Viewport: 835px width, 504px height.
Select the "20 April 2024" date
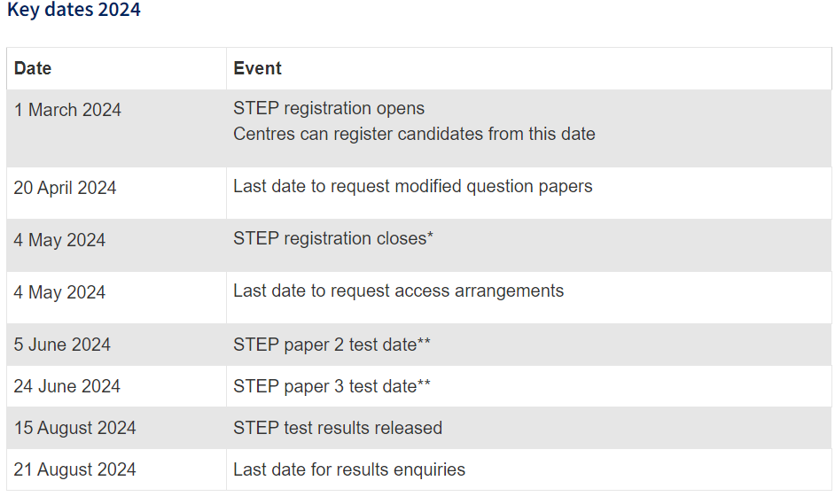point(65,188)
